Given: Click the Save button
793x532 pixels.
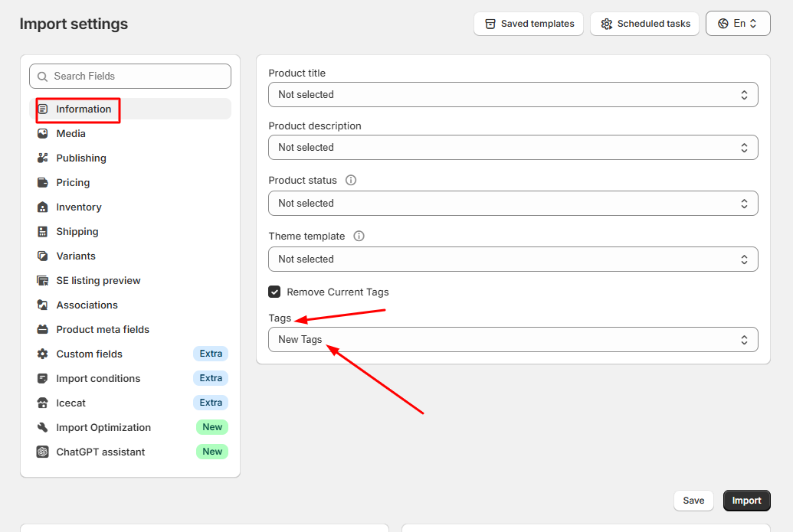Looking at the screenshot, I should [693, 501].
